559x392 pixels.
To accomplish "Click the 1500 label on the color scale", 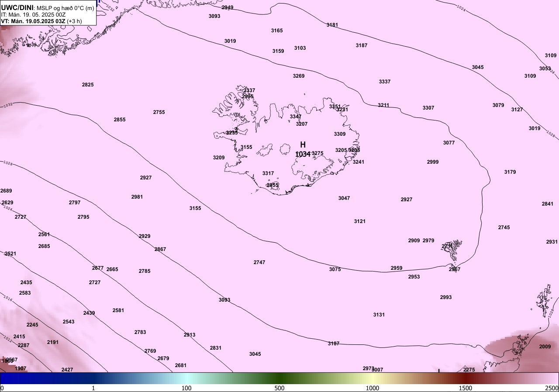I will click(466, 388).
